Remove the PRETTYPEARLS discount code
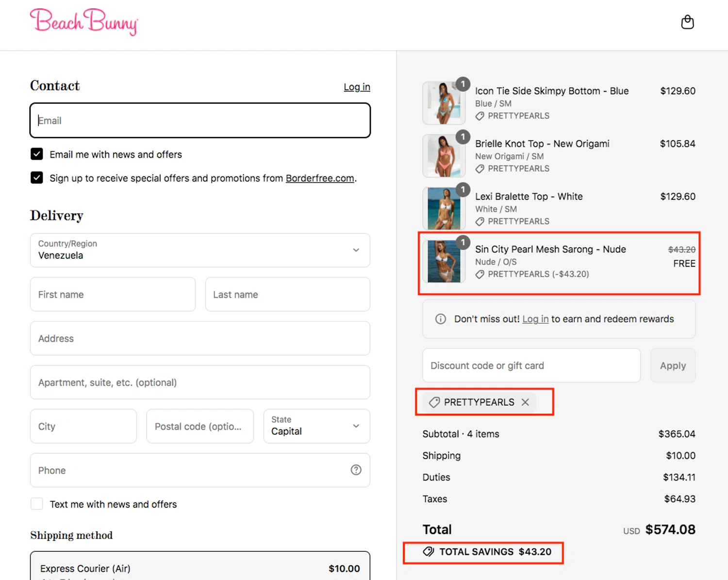728x580 pixels. point(525,402)
